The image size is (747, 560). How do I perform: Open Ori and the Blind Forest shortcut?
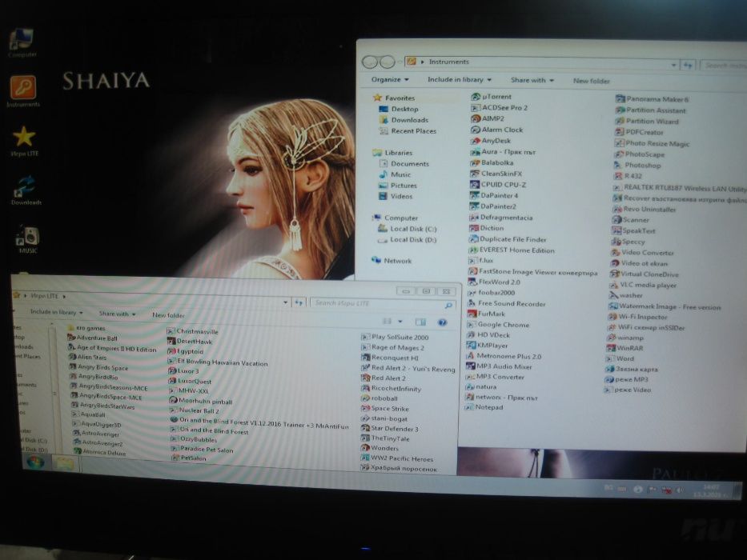[210, 430]
